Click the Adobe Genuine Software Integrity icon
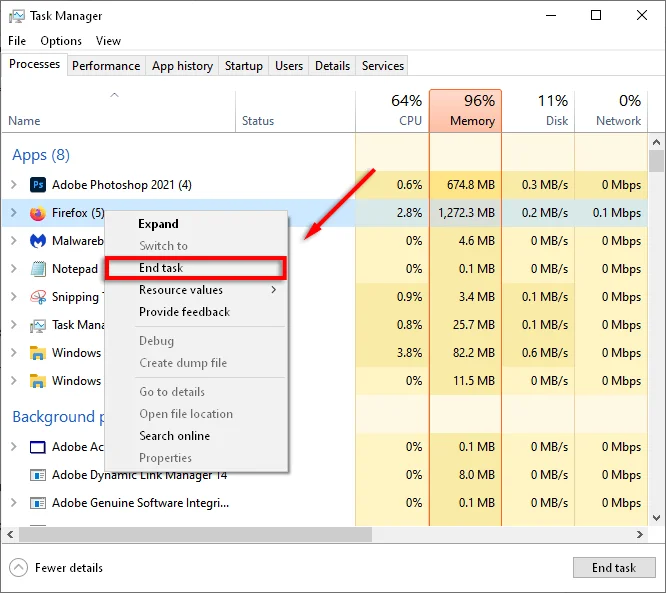This screenshot has height=593, width=666. pyautogui.click(x=38, y=503)
